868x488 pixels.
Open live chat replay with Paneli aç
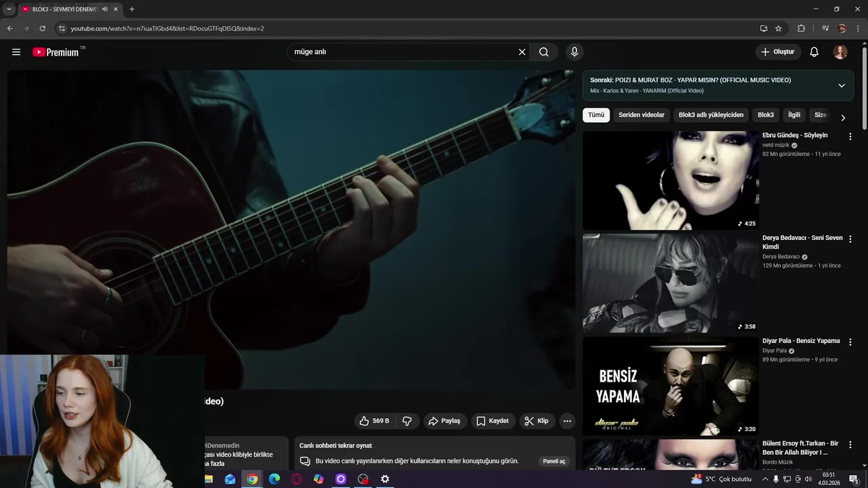point(554,461)
